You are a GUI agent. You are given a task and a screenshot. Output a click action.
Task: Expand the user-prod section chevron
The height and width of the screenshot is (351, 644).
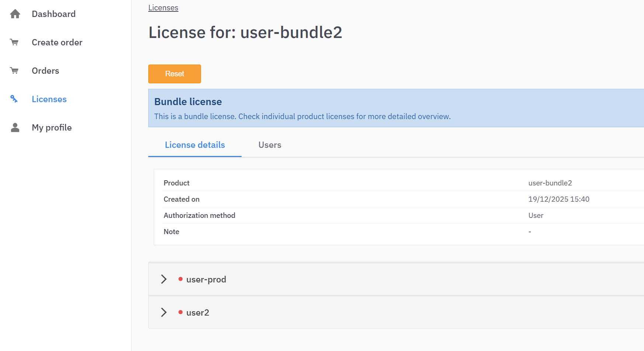pyautogui.click(x=164, y=279)
